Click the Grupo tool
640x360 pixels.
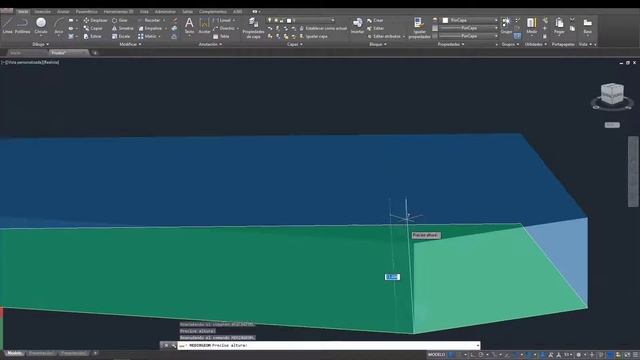506,25
